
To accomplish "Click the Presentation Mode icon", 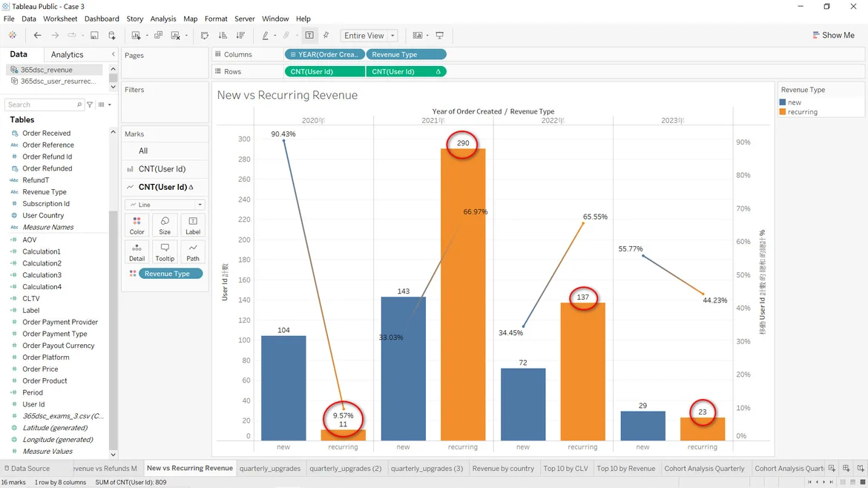I will (x=440, y=36).
